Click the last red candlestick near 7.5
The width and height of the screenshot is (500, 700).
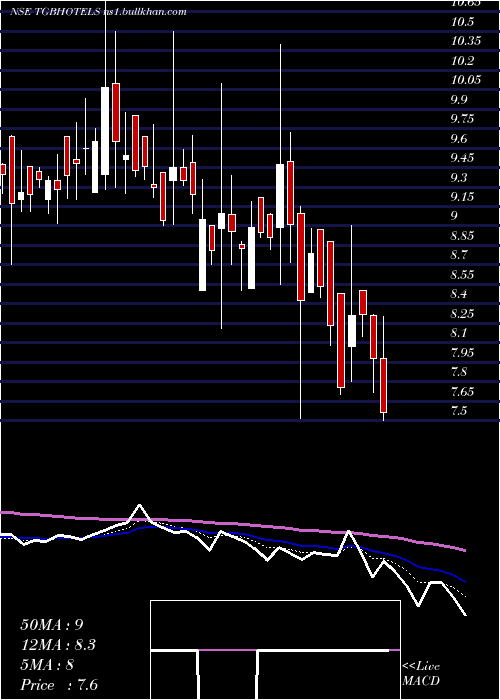(x=383, y=385)
